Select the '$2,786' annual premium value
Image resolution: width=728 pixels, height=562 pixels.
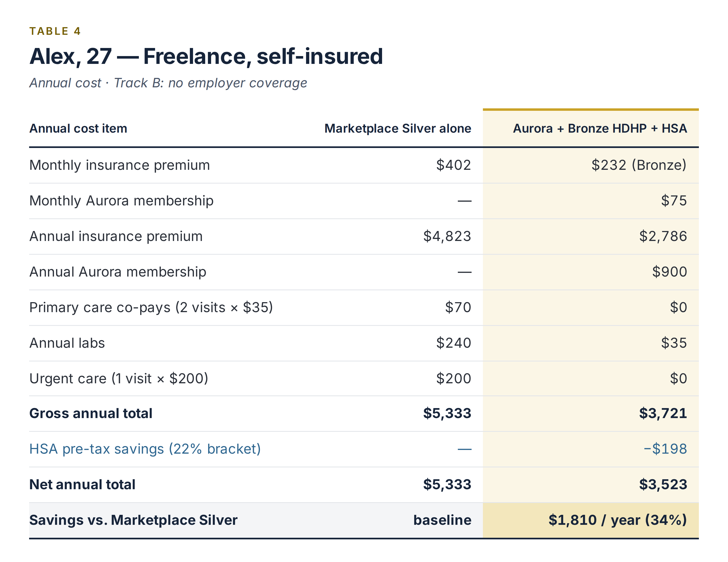[663, 237]
